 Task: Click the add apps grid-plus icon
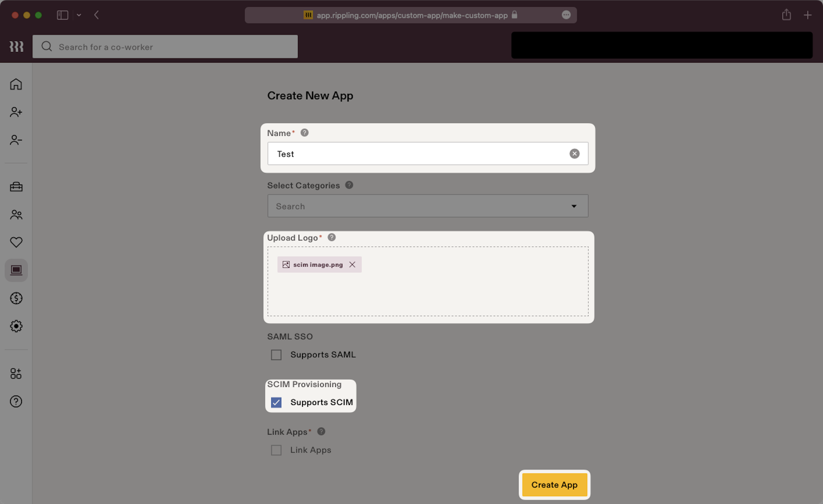pos(16,374)
